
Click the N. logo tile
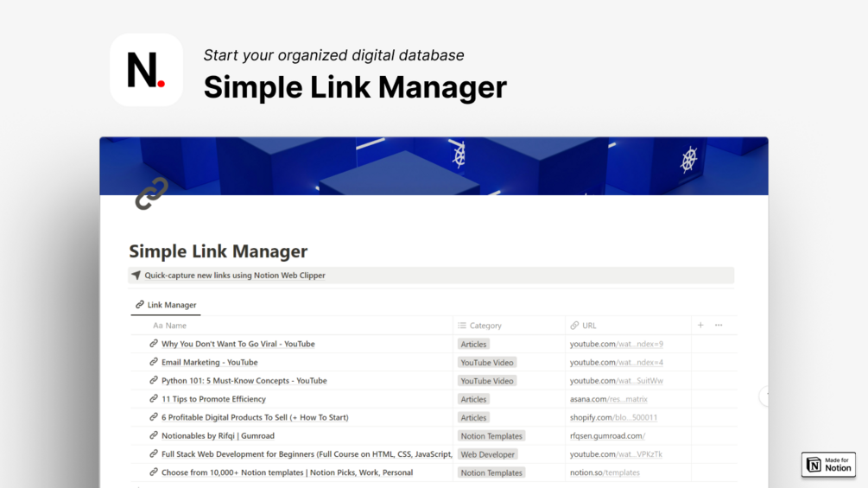click(x=146, y=70)
